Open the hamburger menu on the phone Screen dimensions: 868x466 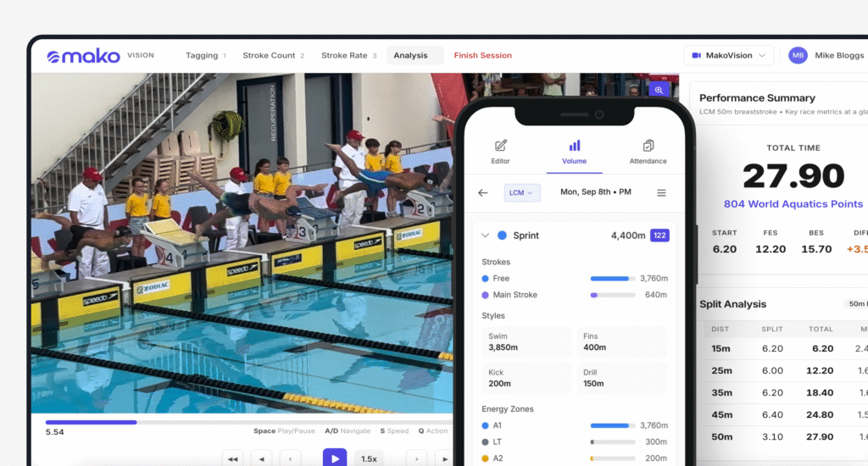click(x=661, y=193)
